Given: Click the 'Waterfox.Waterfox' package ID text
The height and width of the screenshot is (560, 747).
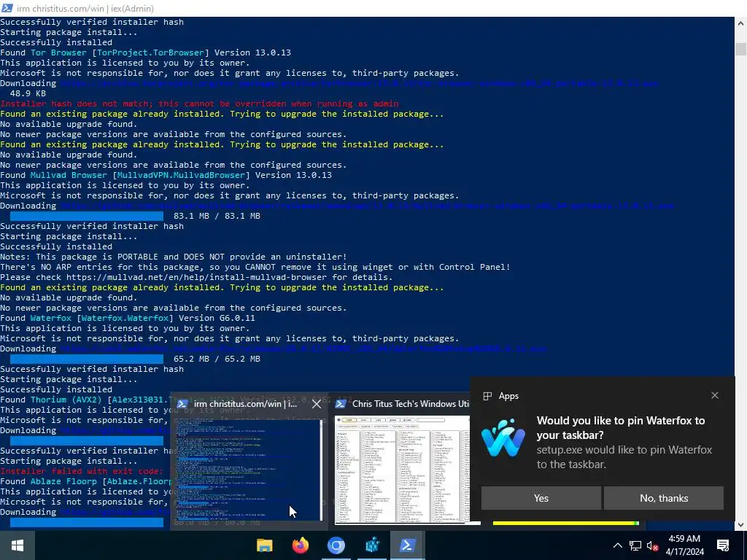Looking at the screenshot, I should (125, 318).
